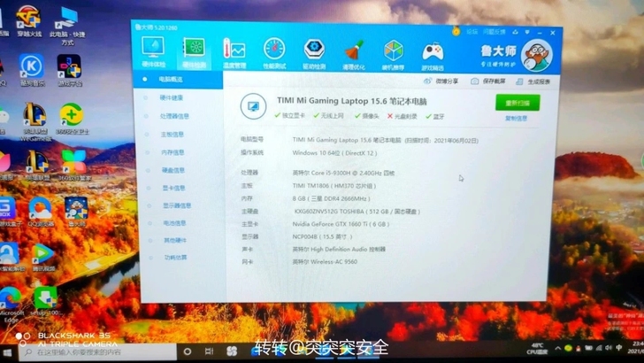Open 英雄联盟 WeGame版 desktop icon
The image size is (644, 363).
point(35,122)
